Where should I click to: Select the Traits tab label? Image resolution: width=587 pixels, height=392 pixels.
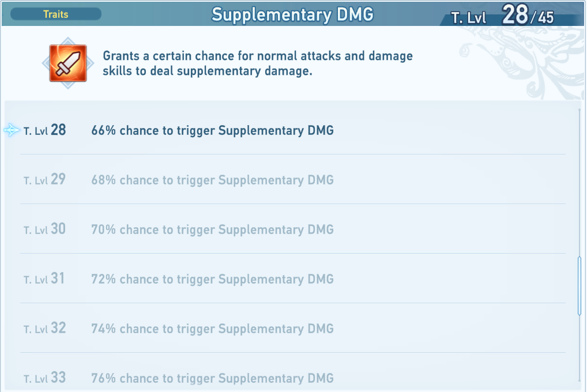(x=56, y=14)
